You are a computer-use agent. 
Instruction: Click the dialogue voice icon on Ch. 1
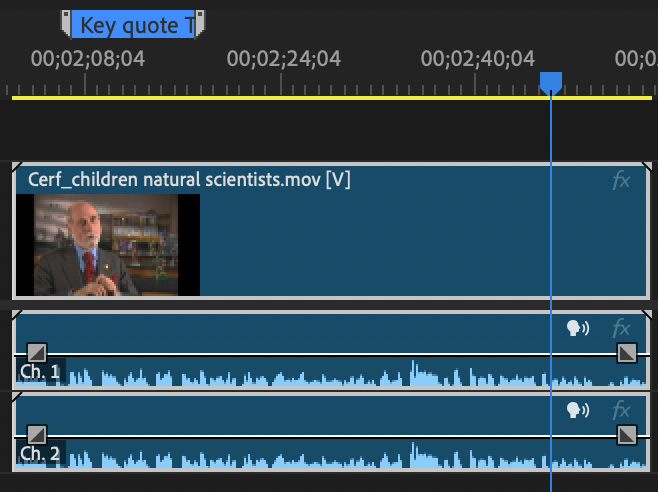click(578, 328)
